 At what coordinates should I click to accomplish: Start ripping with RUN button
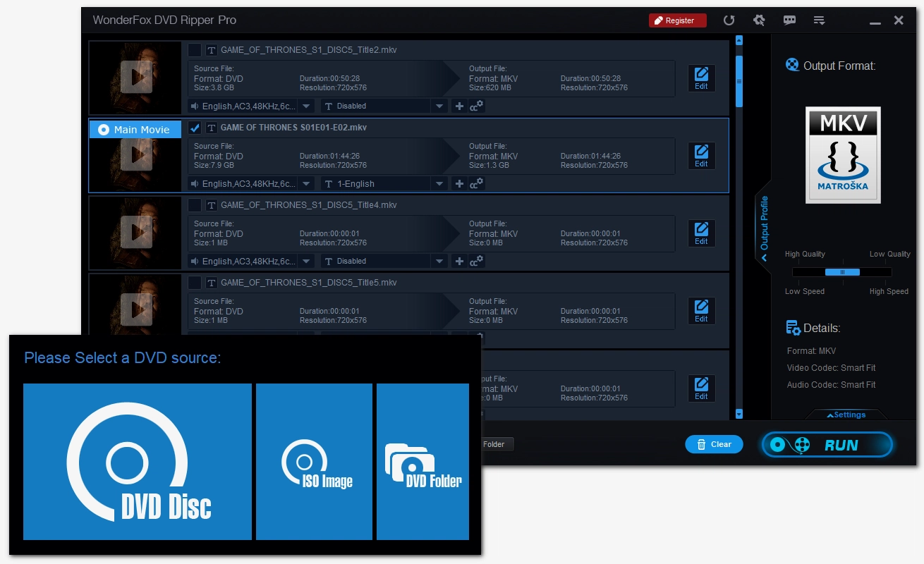click(x=827, y=445)
